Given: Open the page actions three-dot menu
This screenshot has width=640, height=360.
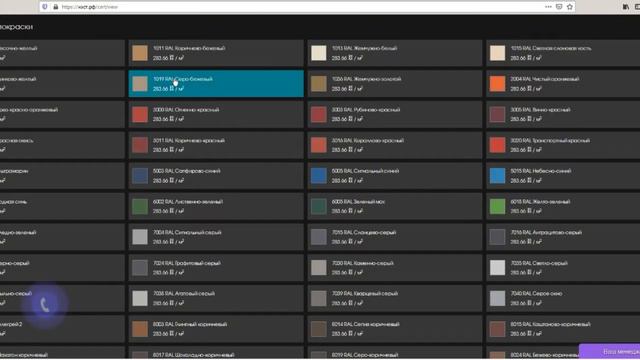Looking at the screenshot, I should tap(548, 7).
